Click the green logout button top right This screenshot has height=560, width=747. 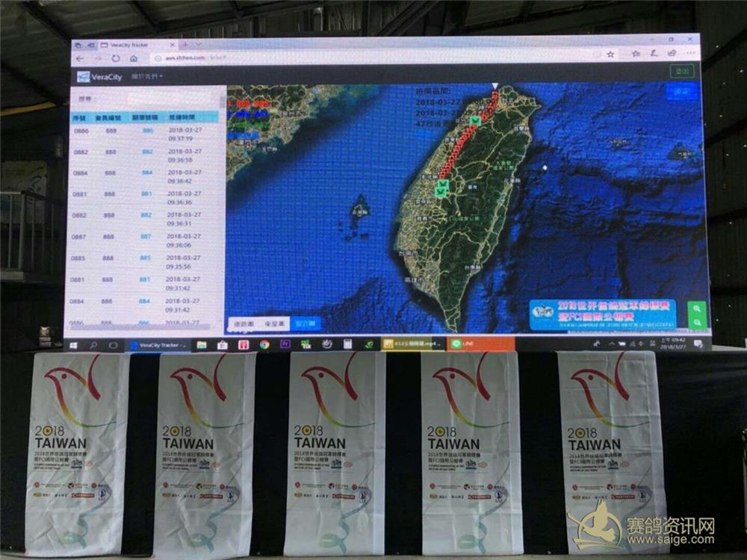click(x=681, y=72)
